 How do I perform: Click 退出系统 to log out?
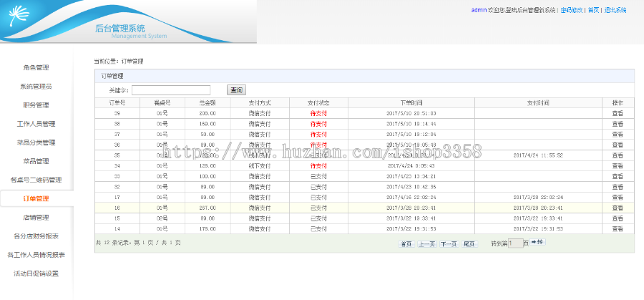click(x=615, y=10)
